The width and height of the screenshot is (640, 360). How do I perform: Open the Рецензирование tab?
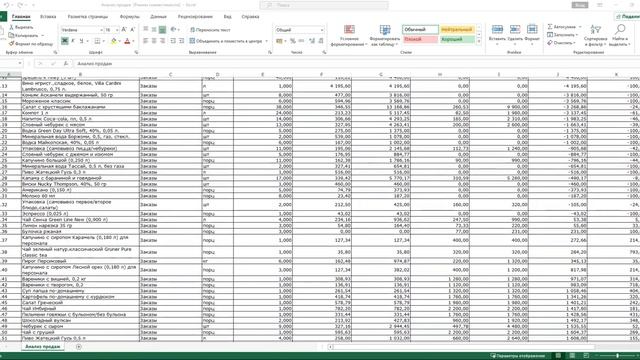[195, 17]
